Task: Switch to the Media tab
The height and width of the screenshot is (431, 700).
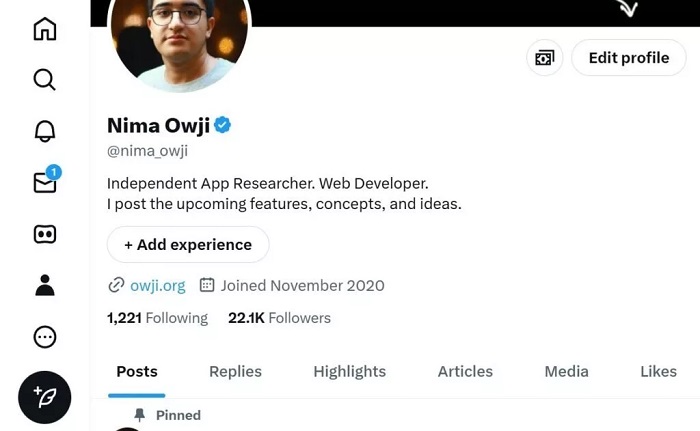Action: click(x=567, y=372)
